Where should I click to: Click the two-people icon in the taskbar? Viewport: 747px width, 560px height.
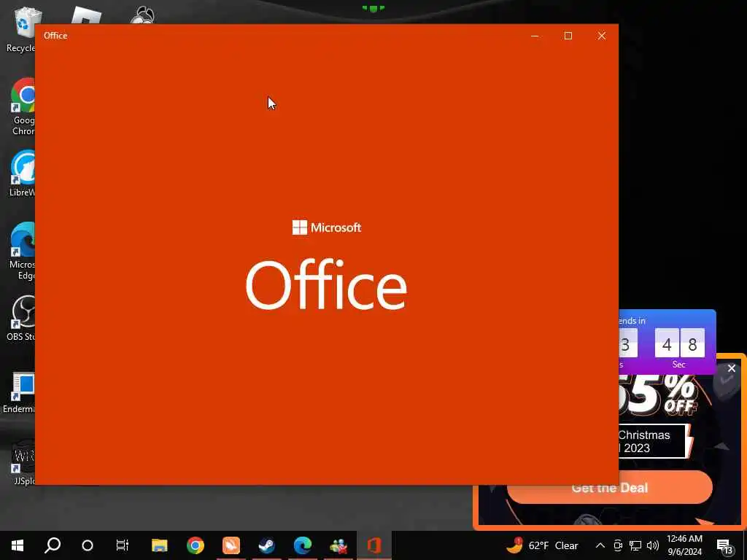[338, 545]
